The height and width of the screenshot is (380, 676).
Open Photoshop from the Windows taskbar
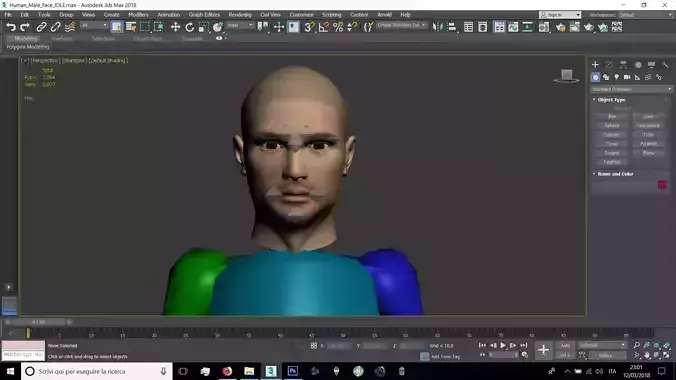coord(293,371)
